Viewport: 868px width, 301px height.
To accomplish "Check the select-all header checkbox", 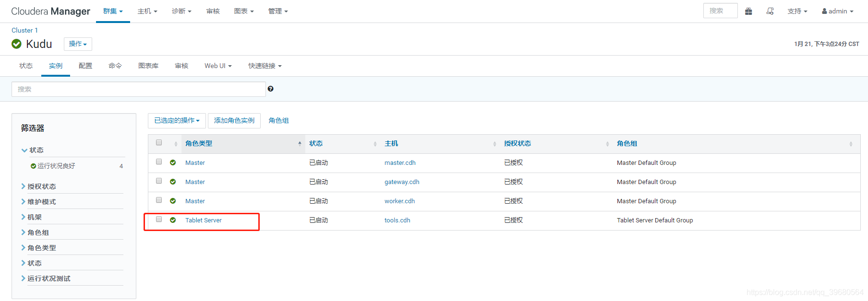I will click(159, 142).
